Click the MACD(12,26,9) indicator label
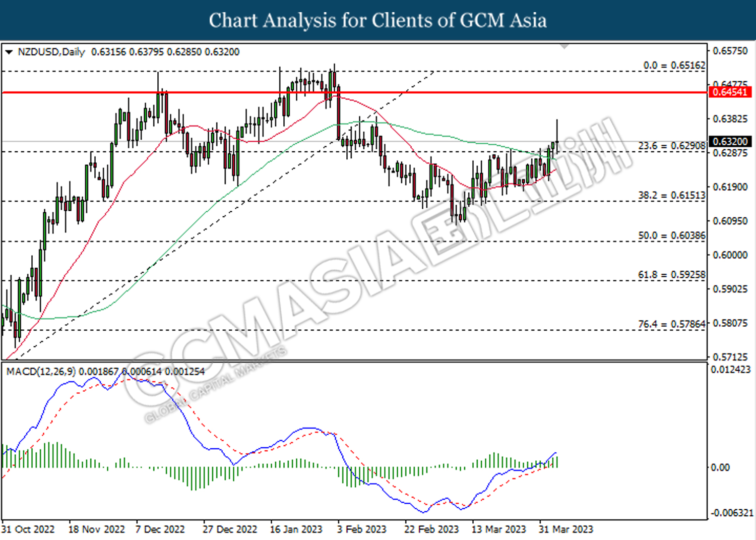The height and width of the screenshot is (540, 756). point(41,372)
